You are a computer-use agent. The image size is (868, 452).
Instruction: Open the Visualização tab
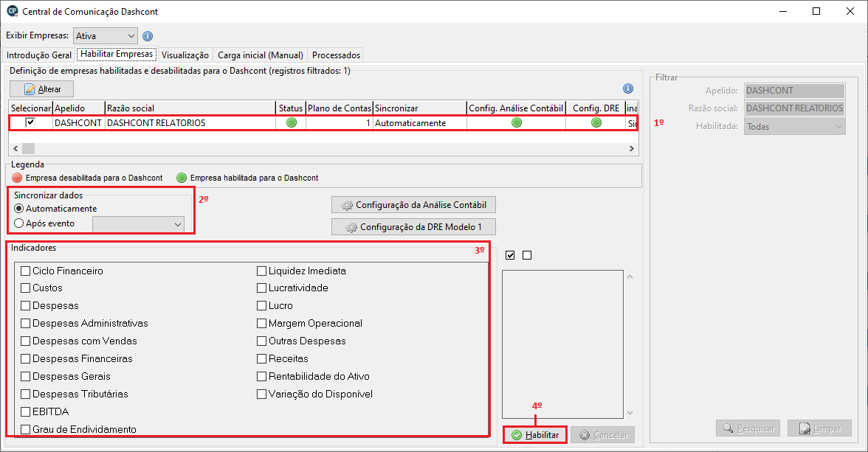pos(185,55)
